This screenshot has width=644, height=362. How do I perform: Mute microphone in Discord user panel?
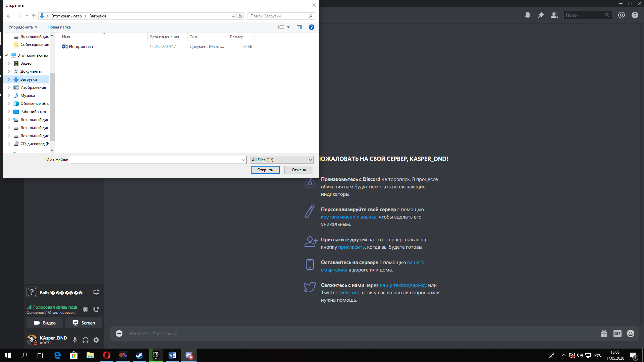[75, 340]
